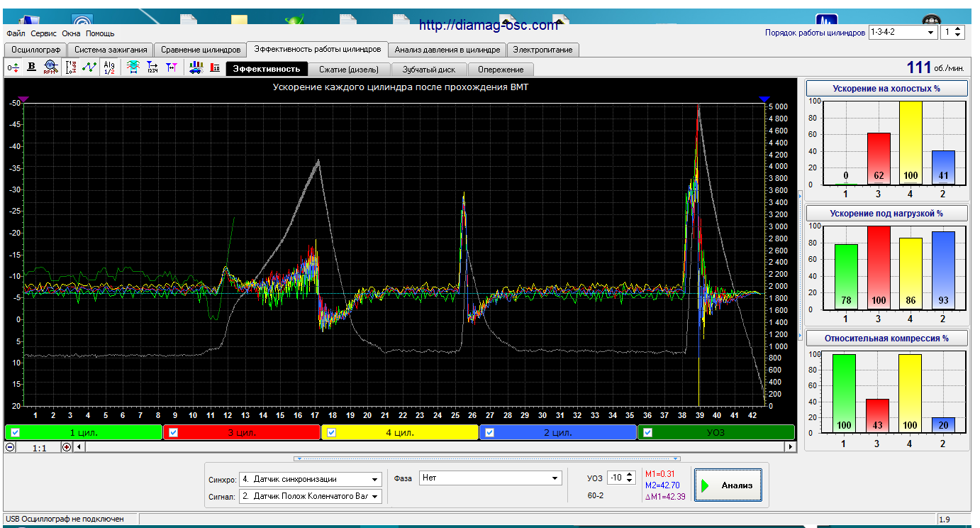Viewport: 980px width, 528px height.
Task: Click the car with bar chart icon
Action: coord(196,67)
